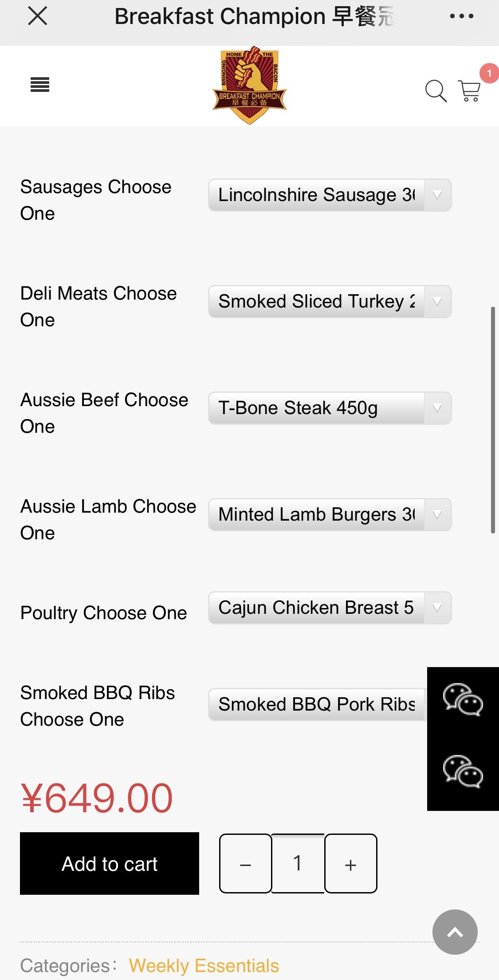Image resolution: width=499 pixels, height=980 pixels.
Task: Close the Breakfast Champion page
Action: point(38,17)
